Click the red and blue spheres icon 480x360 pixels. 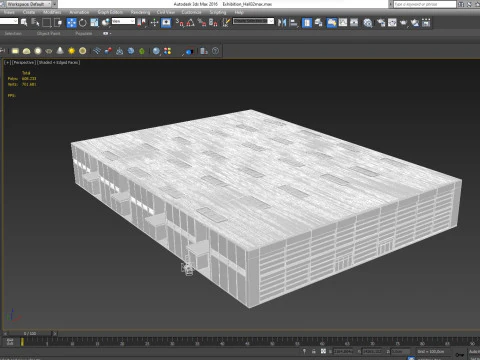click(108, 51)
